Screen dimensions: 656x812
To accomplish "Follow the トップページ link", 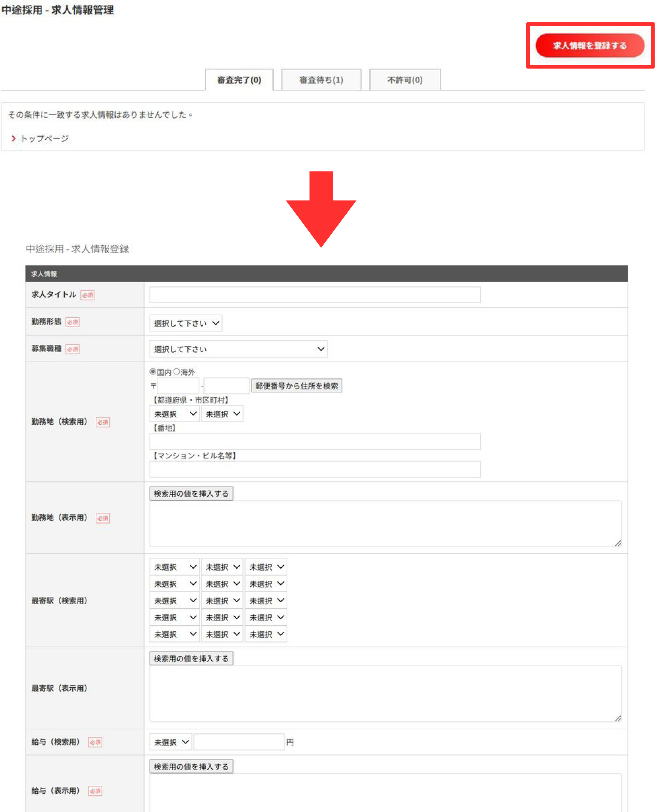I will pyautogui.click(x=45, y=139).
